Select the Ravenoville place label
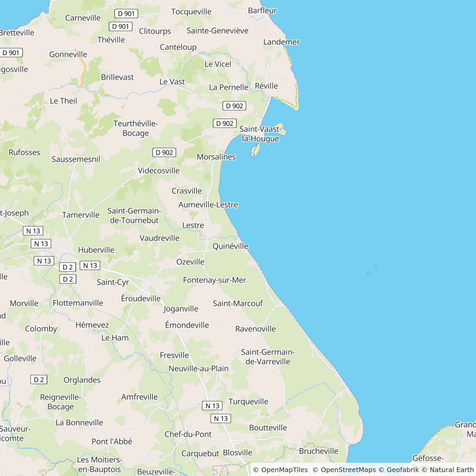476x476 pixels. (x=256, y=329)
